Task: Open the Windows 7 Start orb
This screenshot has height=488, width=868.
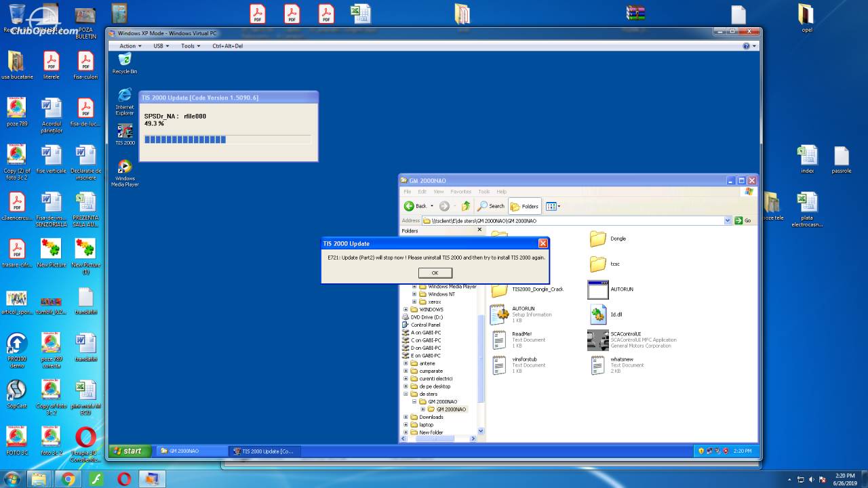Action: pos(12,479)
